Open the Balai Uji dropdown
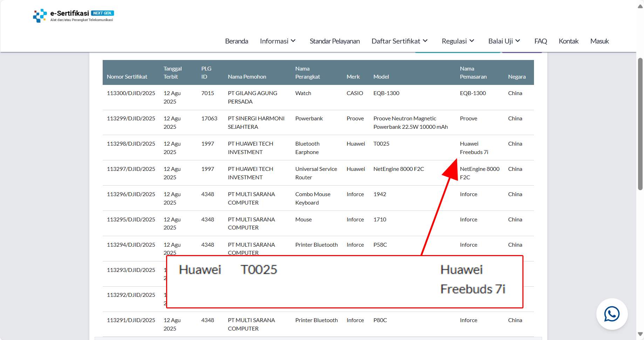 coord(504,41)
